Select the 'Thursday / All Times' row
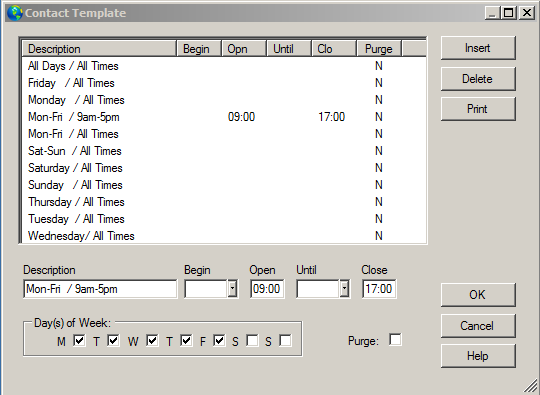 (224, 202)
